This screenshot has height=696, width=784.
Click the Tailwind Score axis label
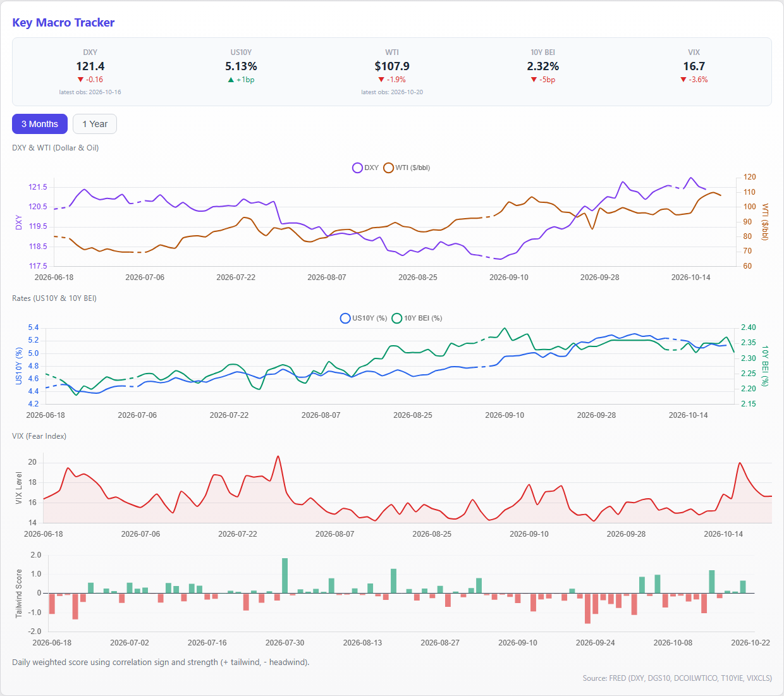coord(19,594)
